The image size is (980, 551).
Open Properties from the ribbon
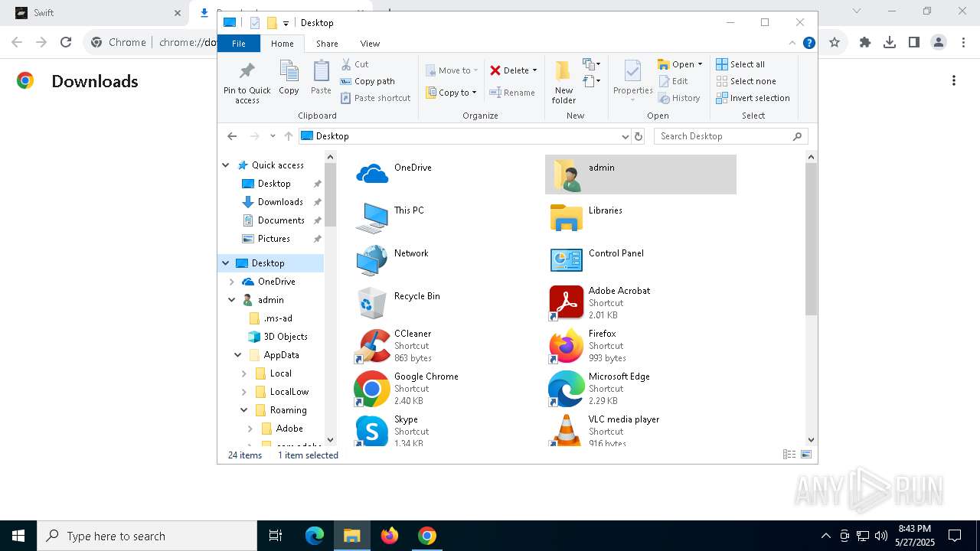coord(632,81)
